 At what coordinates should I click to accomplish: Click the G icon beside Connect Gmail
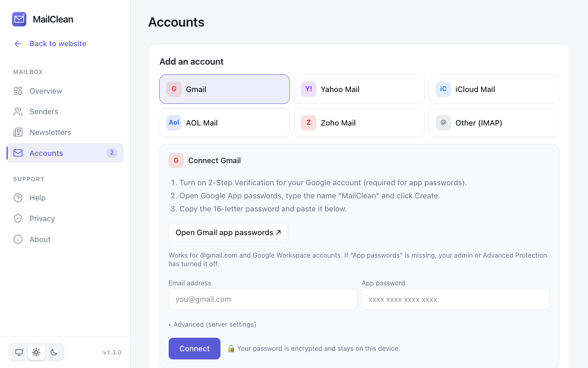click(x=176, y=161)
